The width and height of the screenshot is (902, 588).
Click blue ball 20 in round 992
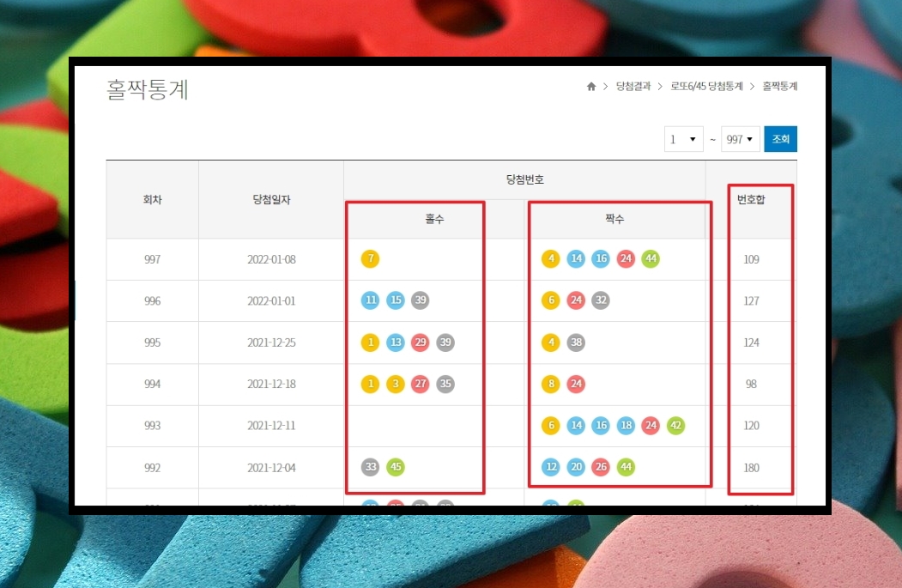(x=576, y=467)
